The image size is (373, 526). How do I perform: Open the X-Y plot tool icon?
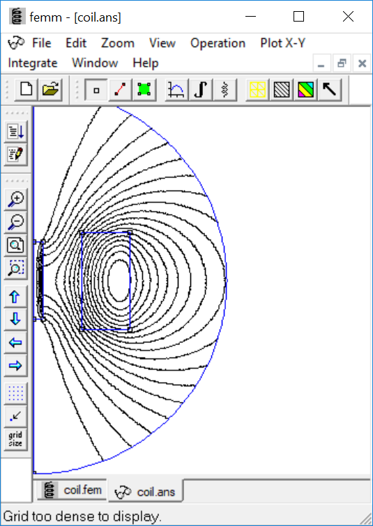point(176,90)
